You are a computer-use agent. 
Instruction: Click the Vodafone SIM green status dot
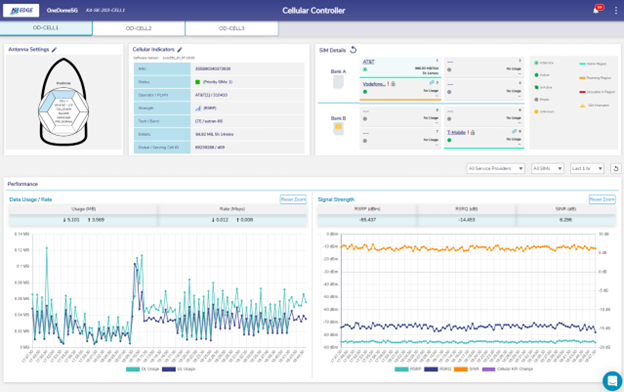(365, 92)
